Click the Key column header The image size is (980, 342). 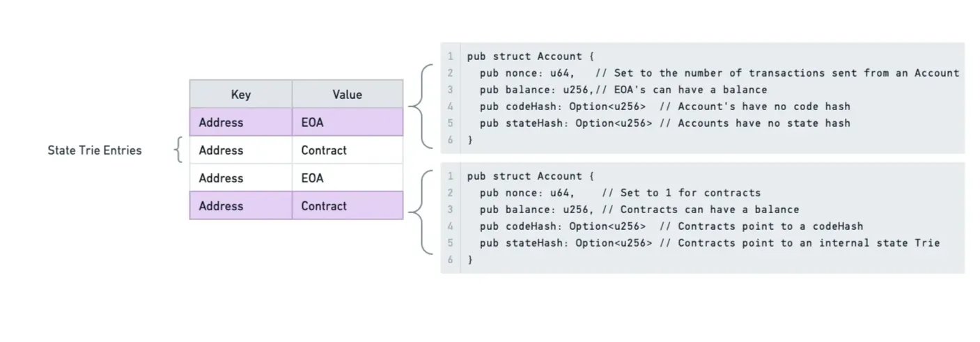tap(240, 94)
